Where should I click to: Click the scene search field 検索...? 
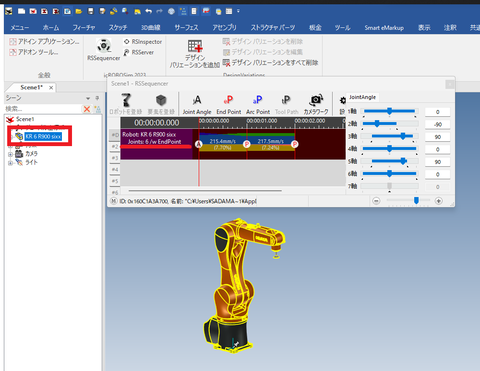[x=43, y=109]
